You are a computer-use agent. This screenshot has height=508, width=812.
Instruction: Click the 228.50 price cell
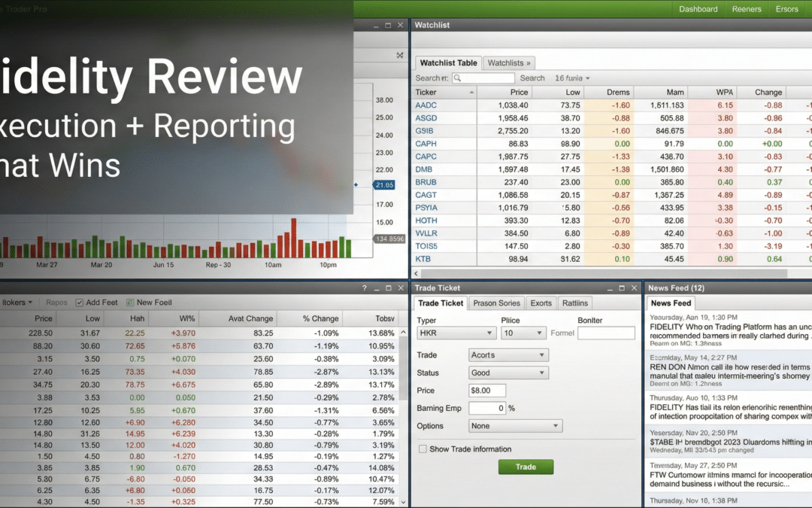pyautogui.click(x=41, y=333)
